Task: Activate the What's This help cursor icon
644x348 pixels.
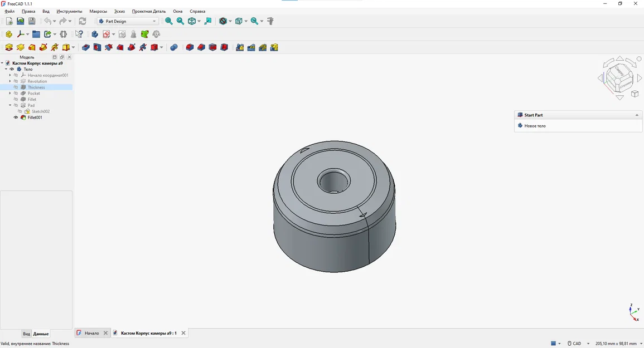Action: 79,35
